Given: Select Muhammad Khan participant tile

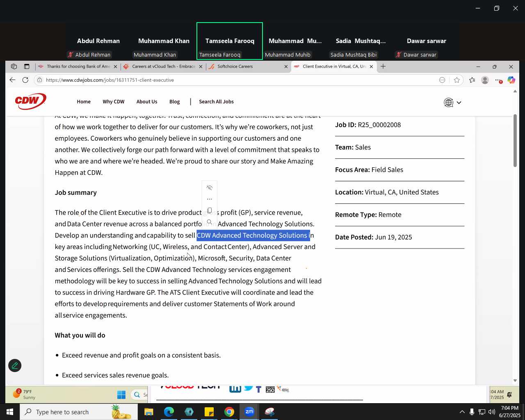Looking at the screenshot, I should point(164,41).
